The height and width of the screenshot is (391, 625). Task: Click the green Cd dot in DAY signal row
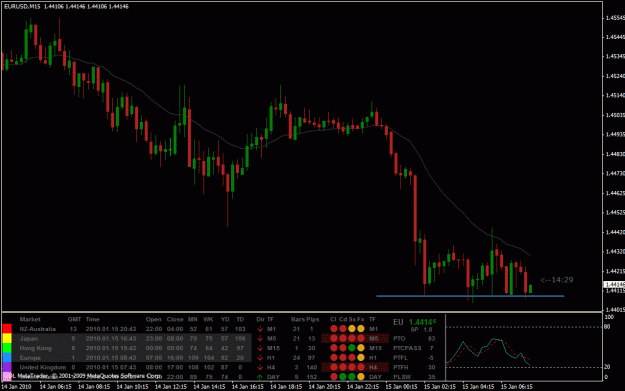pos(343,377)
